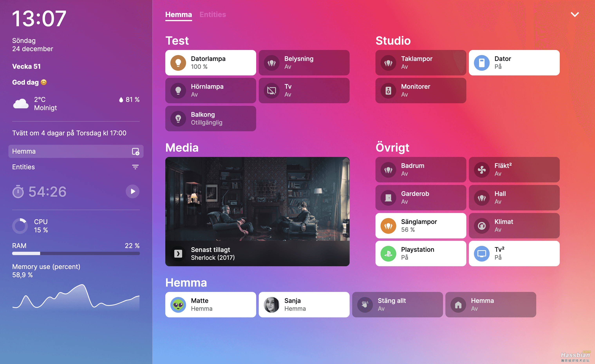Image resolution: width=595 pixels, height=364 pixels.
Task: Click the stopwatch timer icon
Action: [18, 192]
